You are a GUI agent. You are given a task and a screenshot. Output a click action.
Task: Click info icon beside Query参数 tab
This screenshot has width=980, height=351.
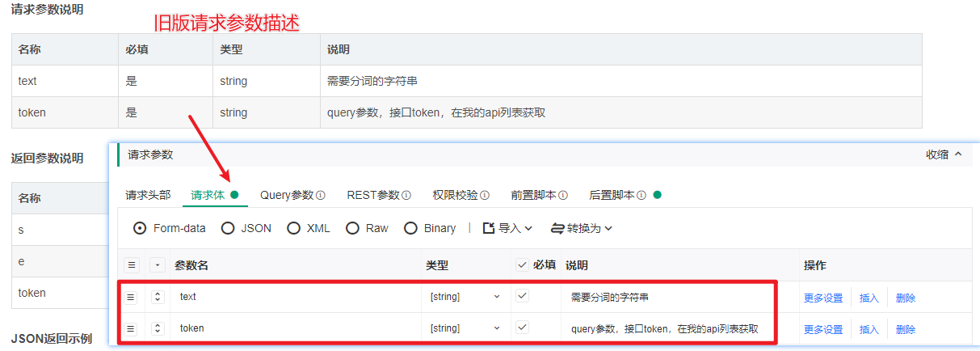(321, 195)
